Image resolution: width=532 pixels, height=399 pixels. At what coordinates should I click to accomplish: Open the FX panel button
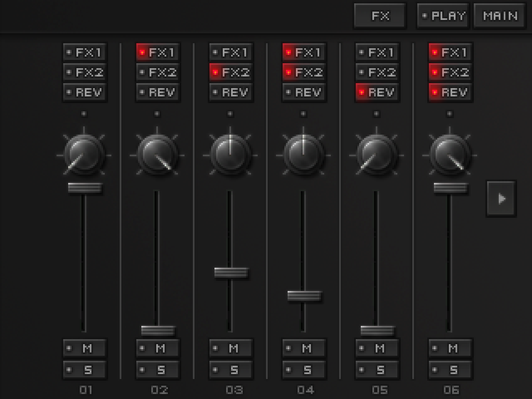[380, 16]
